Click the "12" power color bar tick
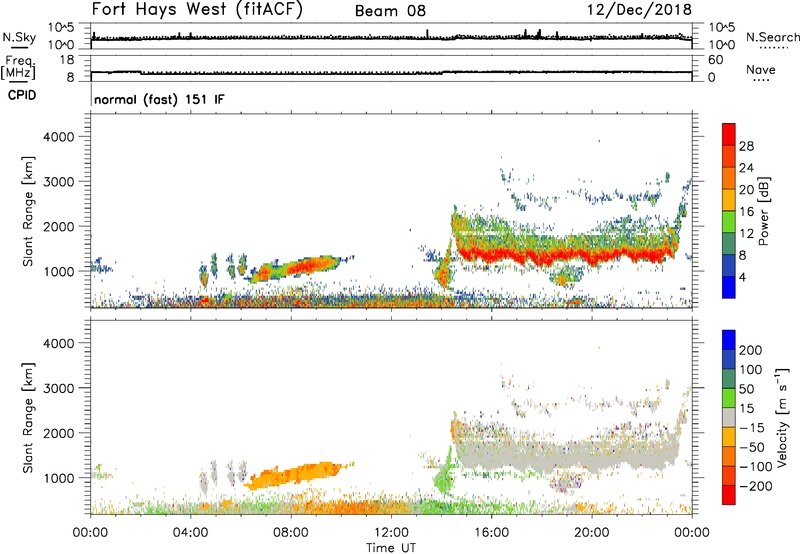 click(746, 233)
